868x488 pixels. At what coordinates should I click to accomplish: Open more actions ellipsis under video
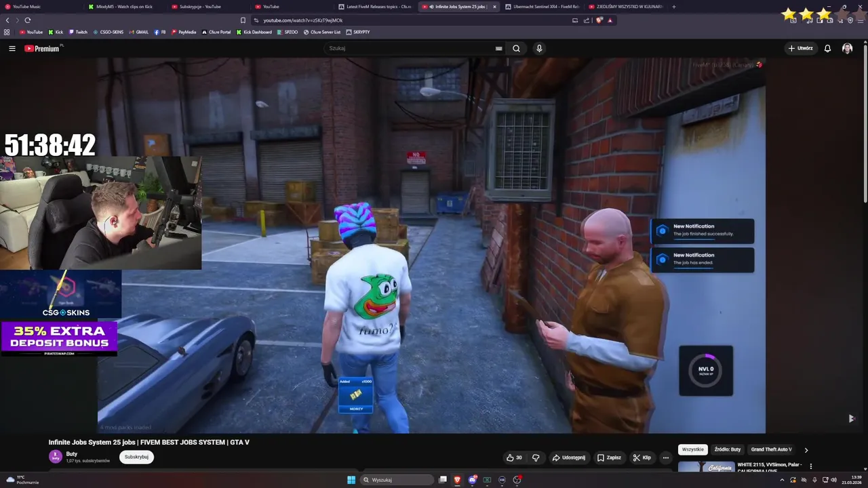coord(665,457)
